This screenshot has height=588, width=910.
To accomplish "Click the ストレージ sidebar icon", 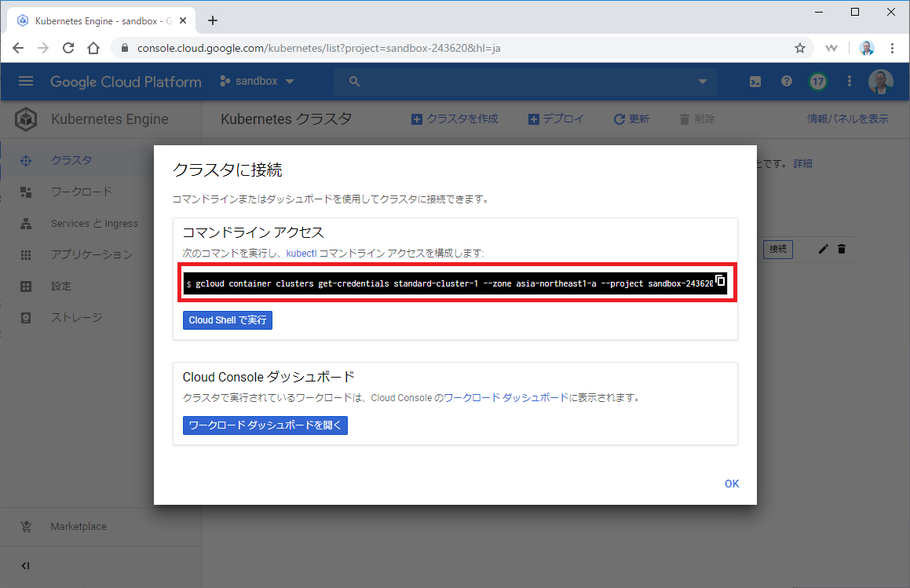I will point(26,318).
